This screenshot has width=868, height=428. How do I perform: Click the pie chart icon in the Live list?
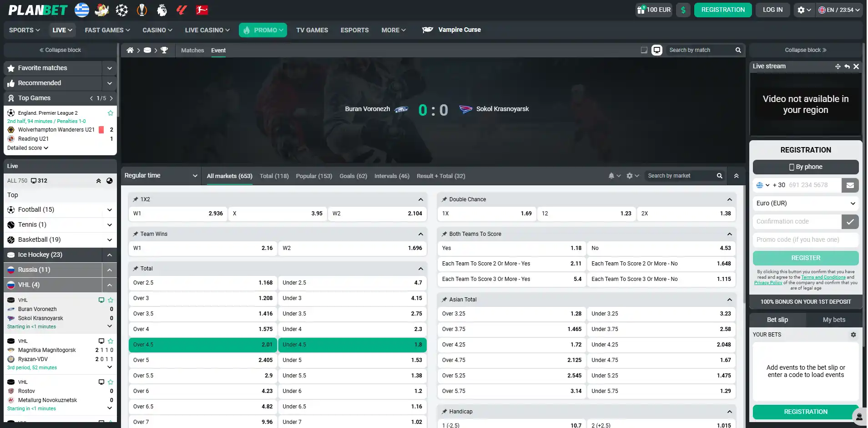[109, 181]
